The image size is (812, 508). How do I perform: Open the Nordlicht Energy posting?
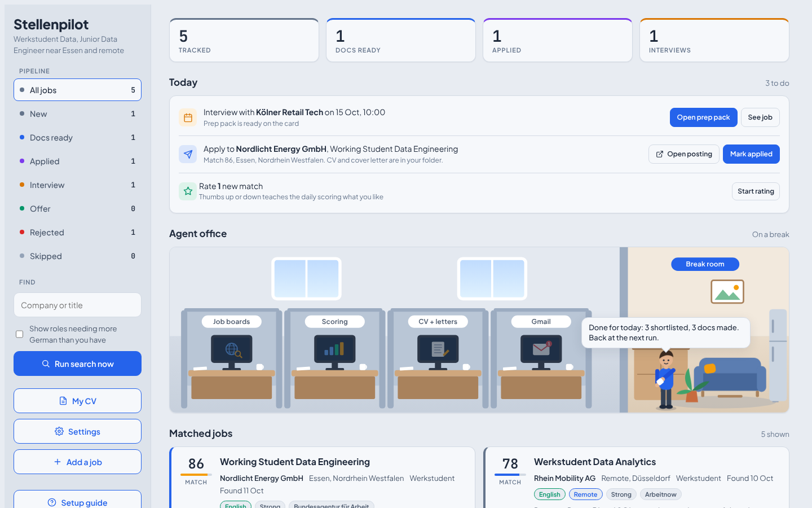point(684,154)
